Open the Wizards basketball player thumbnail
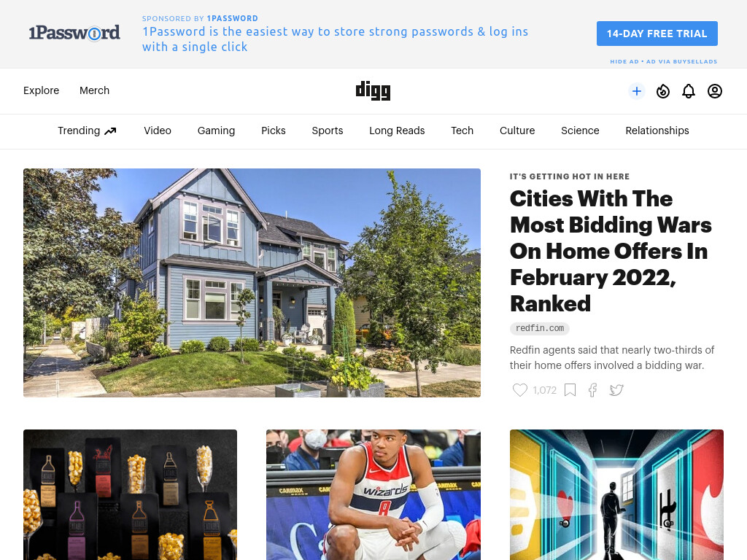The image size is (747, 560). [x=373, y=495]
